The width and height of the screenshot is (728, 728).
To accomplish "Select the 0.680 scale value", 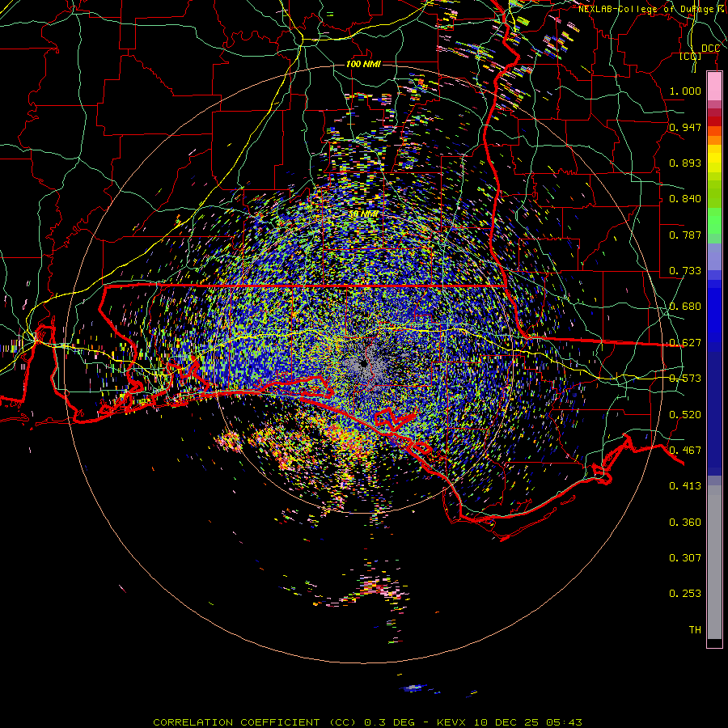I will point(685,307).
